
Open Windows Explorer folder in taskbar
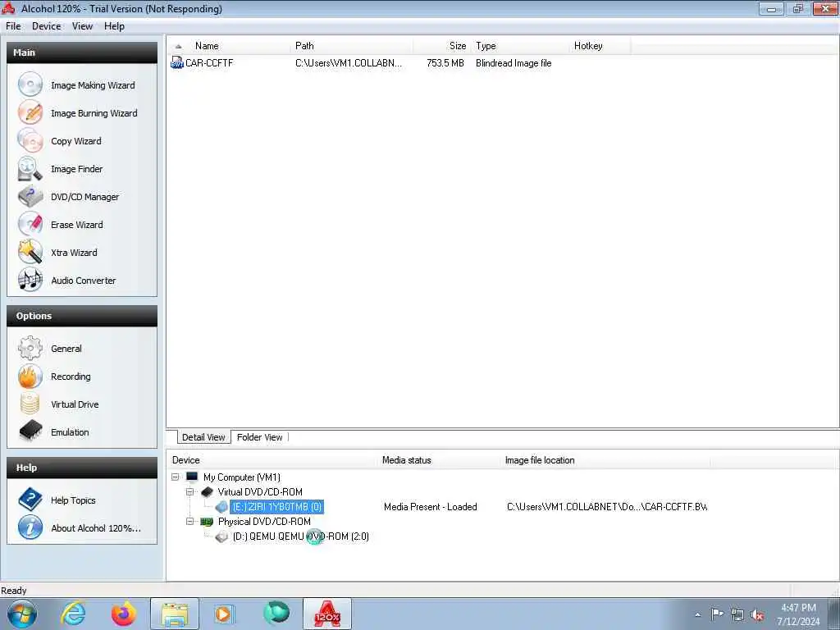pyautogui.click(x=175, y=614)
